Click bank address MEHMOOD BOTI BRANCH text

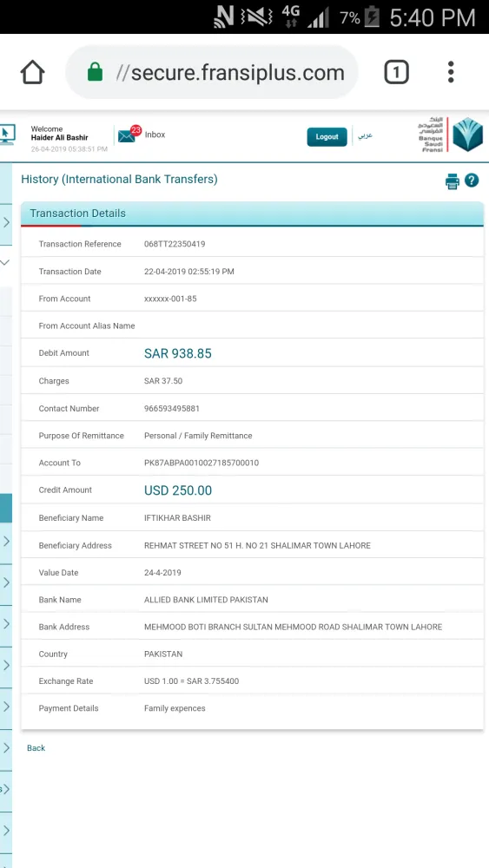pos(293,627)
